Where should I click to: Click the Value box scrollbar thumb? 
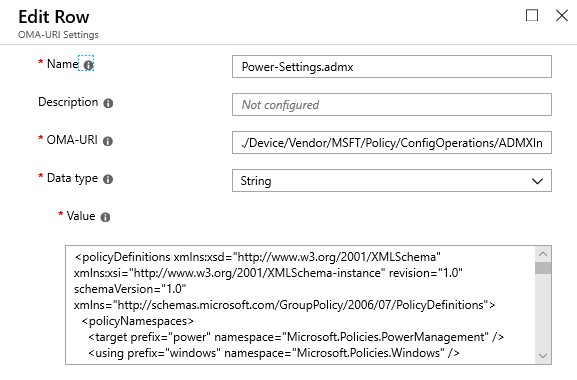[543, 268]
